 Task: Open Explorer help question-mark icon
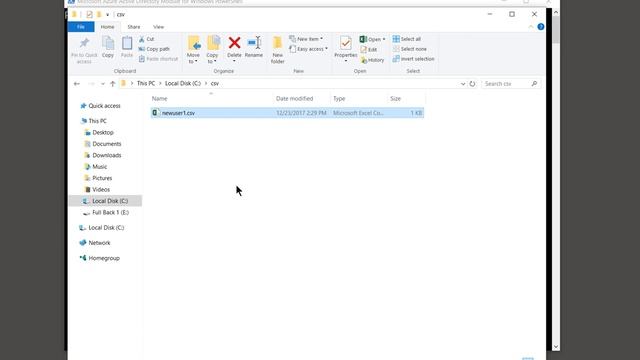pos(540,27)
